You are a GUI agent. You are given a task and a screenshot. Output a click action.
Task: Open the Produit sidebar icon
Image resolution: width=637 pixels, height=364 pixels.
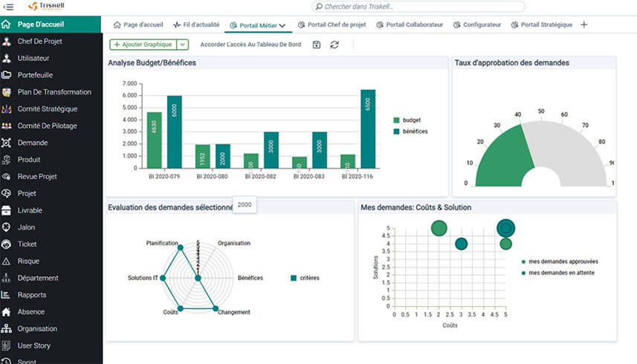pyautogui.click(x=6, y=160)
